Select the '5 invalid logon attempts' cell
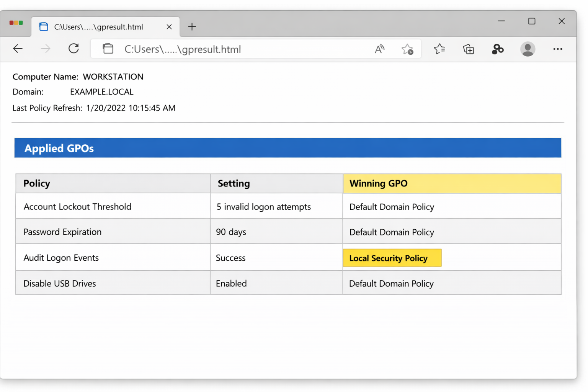 [x=276, y=206]
